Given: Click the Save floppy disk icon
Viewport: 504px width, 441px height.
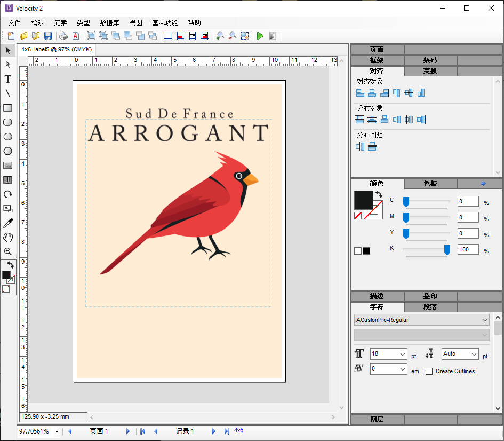Looking at the screenshot, I should pyautogui.click(x=48, y=36).
